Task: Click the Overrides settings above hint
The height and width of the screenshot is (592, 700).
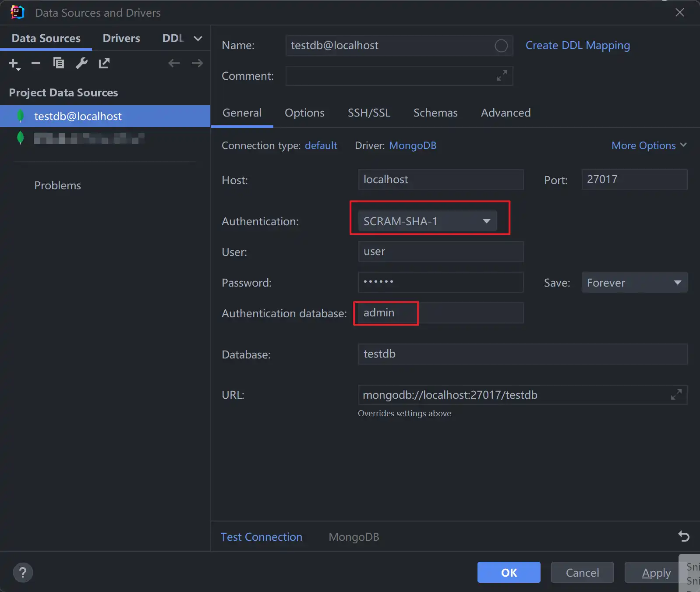Action: pos(404,413)
